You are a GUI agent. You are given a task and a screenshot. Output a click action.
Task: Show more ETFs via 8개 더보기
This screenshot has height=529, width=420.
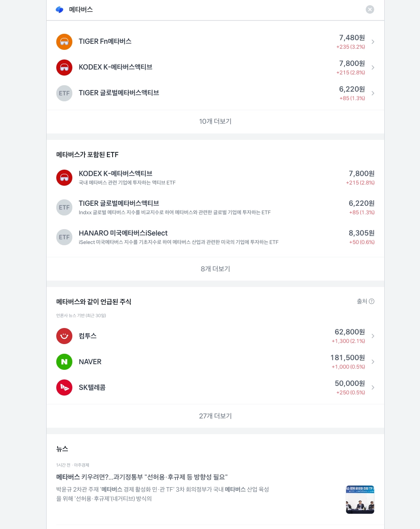click(215, 269)
